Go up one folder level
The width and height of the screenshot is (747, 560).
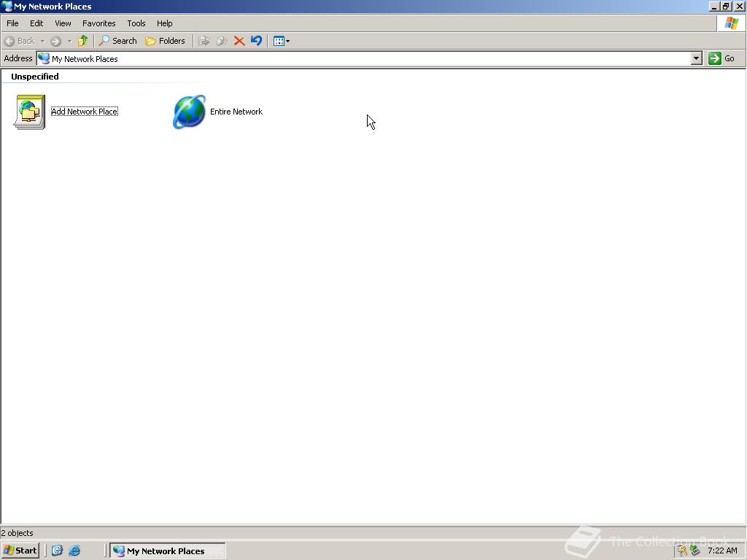83,41
